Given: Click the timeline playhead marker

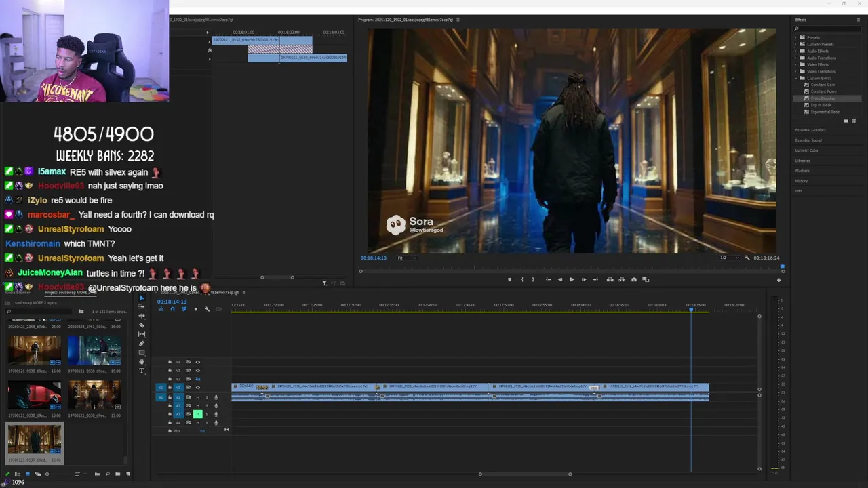Looking at the screenshot, I should [691, 309].
